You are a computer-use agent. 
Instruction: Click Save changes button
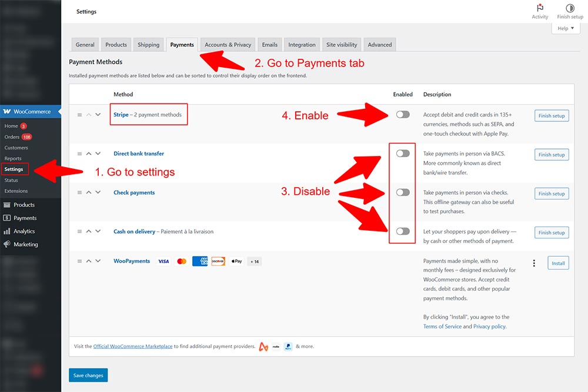point(88,375)
